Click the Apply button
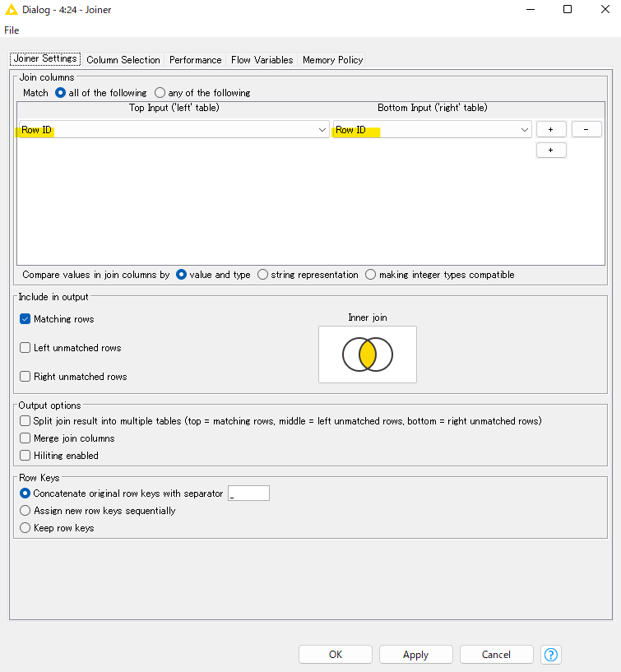The width and height of the screenshot is (621, 672). [x=415, y=655]
